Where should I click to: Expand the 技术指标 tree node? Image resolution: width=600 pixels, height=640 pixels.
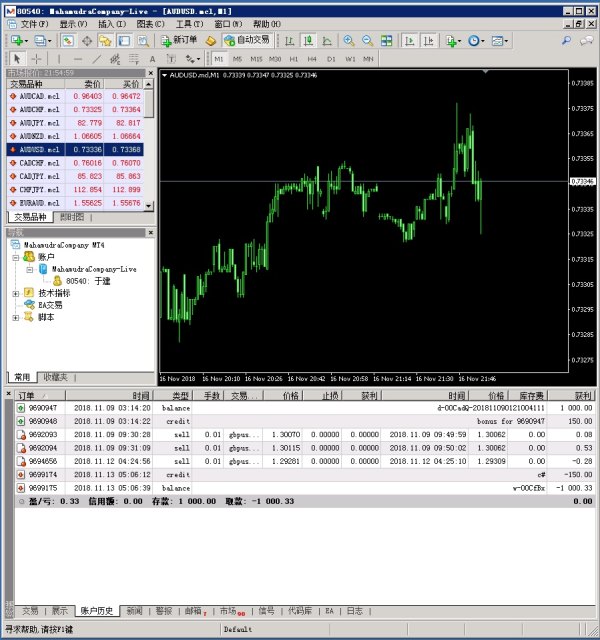16,293
